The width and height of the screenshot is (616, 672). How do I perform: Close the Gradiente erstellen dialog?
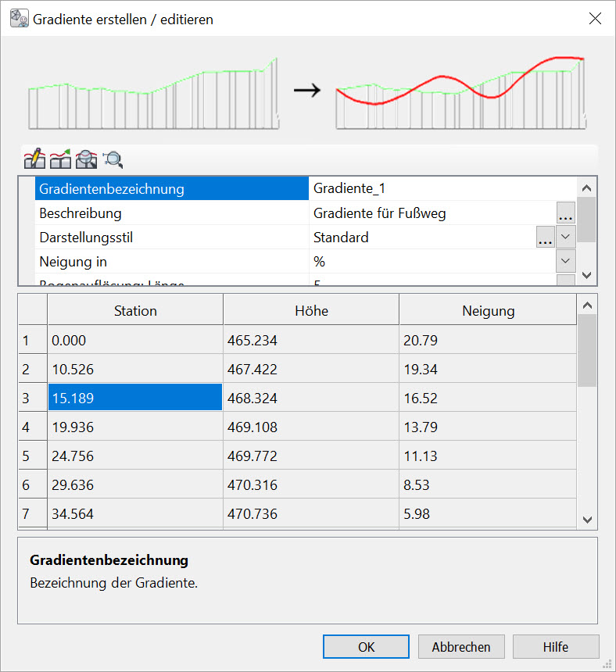(595, 19)
